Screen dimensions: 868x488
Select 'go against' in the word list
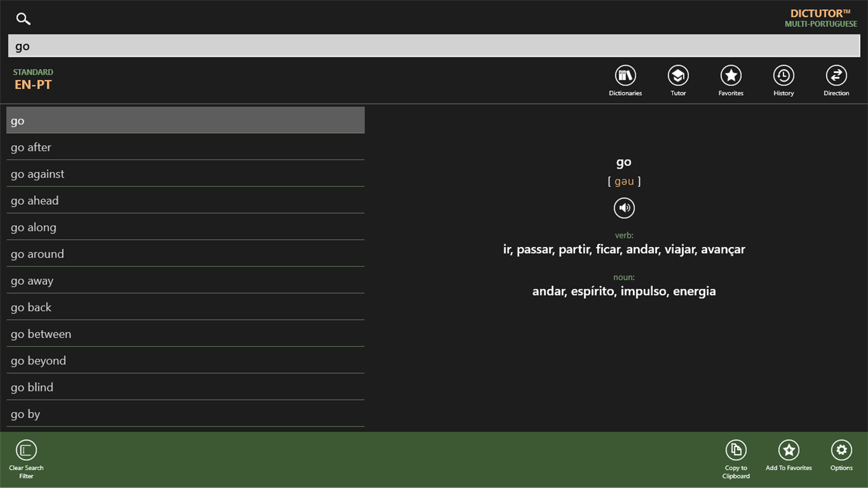tap(186, 174)
